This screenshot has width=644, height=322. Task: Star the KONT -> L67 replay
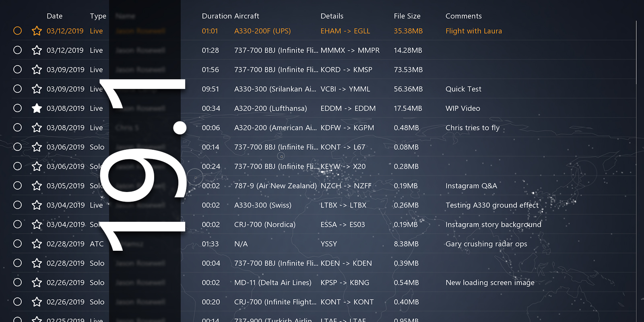coord(37,147)
